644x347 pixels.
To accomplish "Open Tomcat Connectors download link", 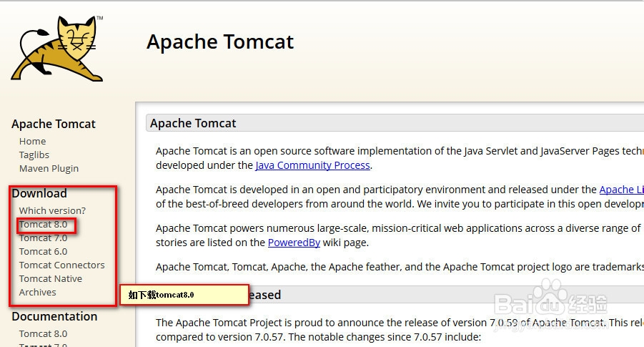I will coord(61,265).
